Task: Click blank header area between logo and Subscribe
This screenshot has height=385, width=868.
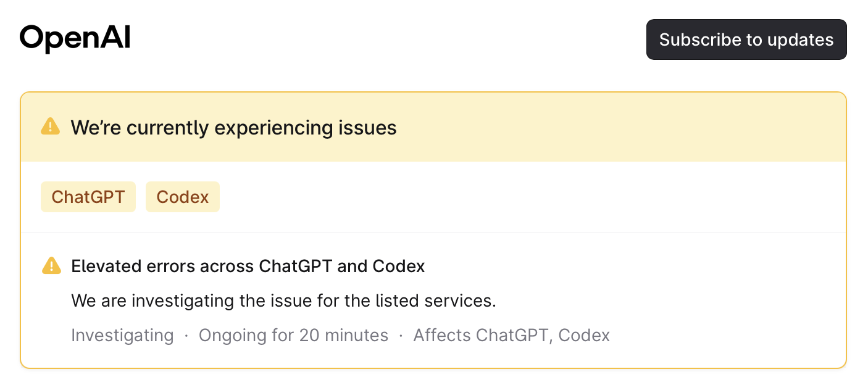Action: pyautogui.click(x=388, y=39)
